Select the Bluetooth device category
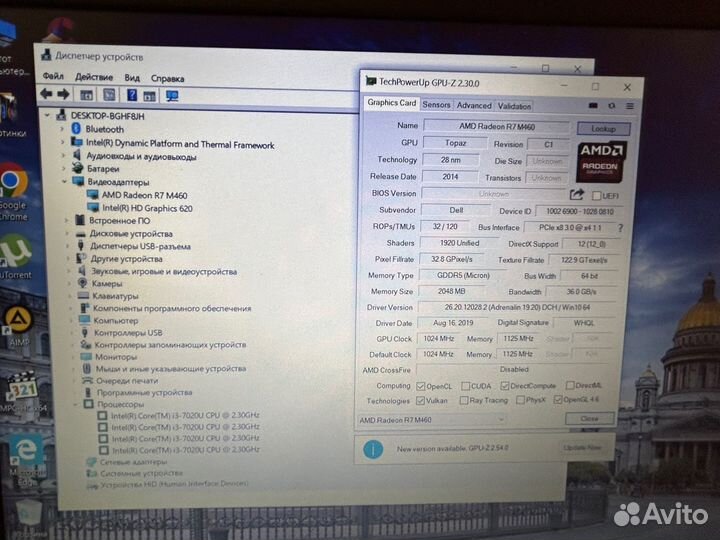The width and height of the screenshot is (720, 540). [105, 129]
